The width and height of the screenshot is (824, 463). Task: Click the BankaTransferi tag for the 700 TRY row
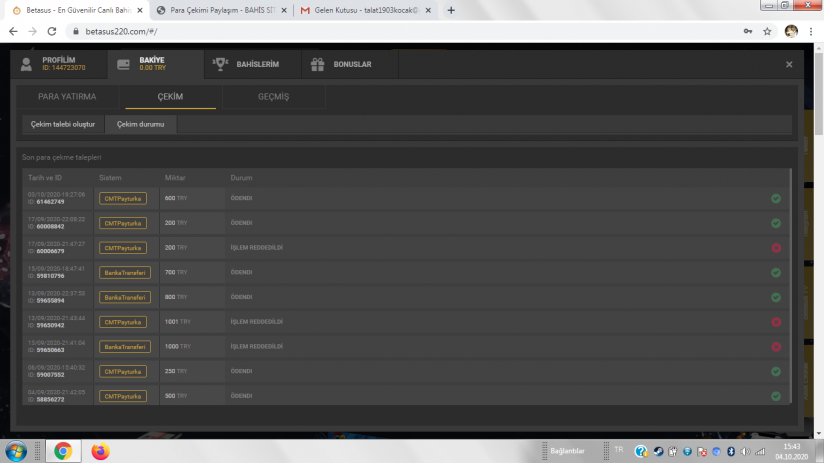pyautogui.click(x=125, y=273)
